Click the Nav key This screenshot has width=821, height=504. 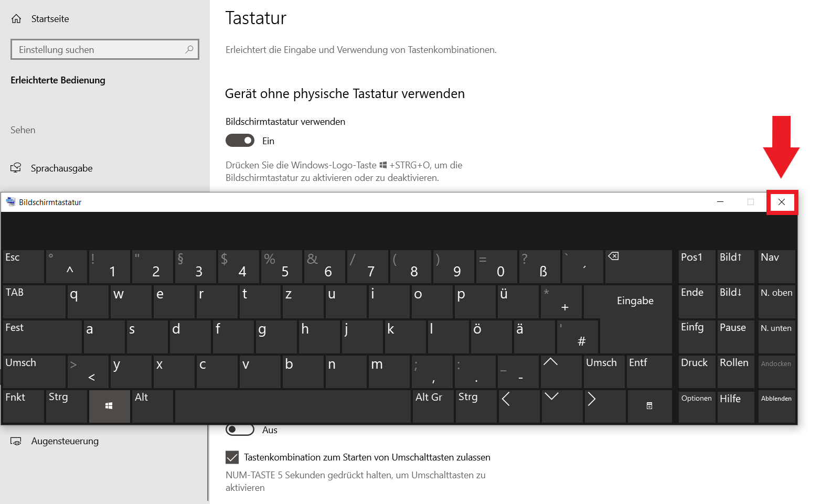776,266
